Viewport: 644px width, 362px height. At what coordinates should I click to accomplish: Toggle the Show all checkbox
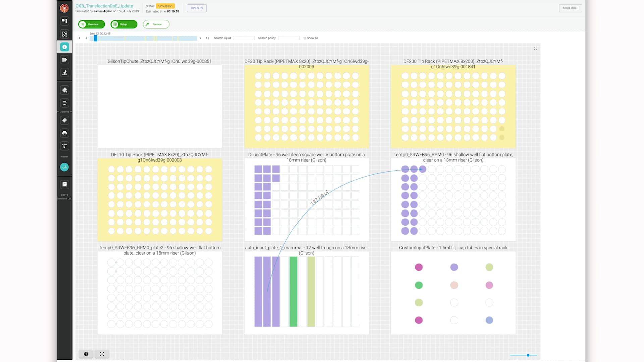pyautogui.click(x=305, y=38)
